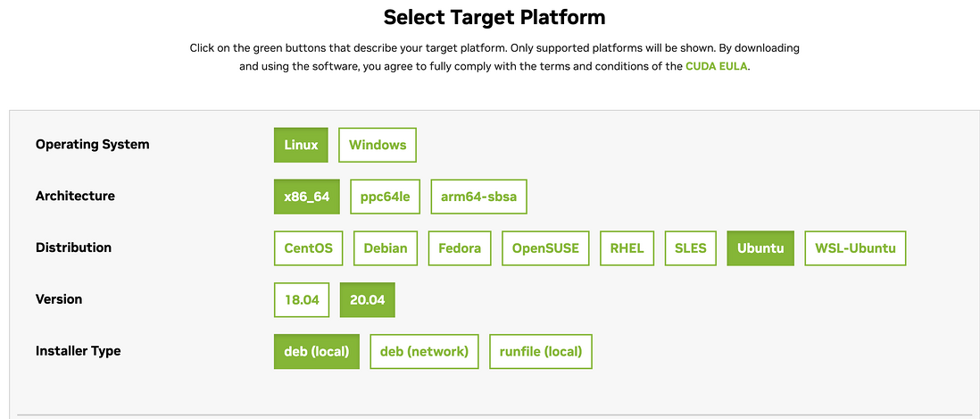This screenshot has height=419, width=980.
Task: Choose WSL-Ubuntu distribution
Action: (855, 248)
